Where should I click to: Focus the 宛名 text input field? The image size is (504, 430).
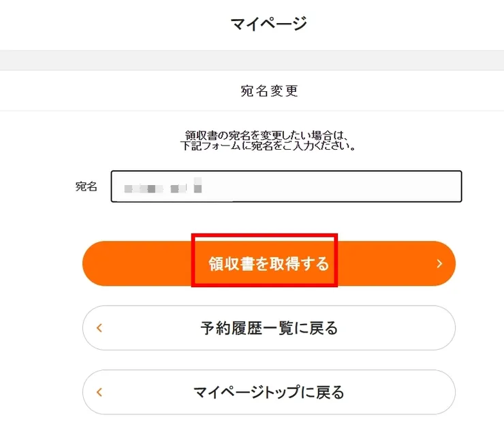tap(286, 186)
